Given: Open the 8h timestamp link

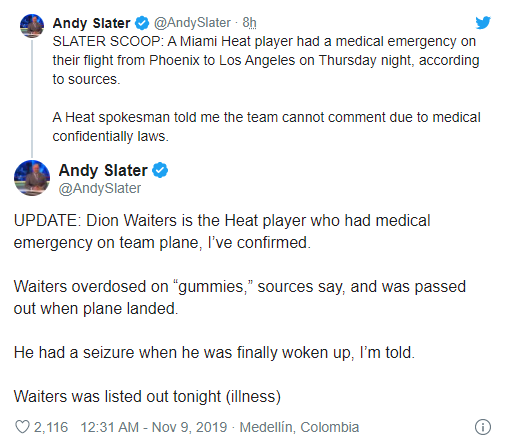Looking at the screenshot, I should point(249,23).
